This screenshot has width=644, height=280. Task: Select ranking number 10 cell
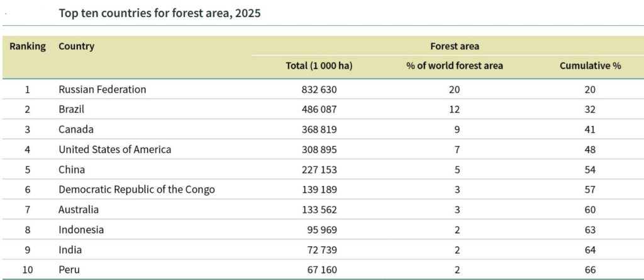click(27, 270)
